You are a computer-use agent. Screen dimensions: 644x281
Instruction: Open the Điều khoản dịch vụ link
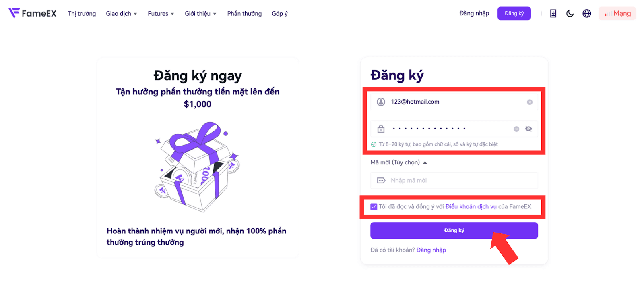click(x=471, y=207)
